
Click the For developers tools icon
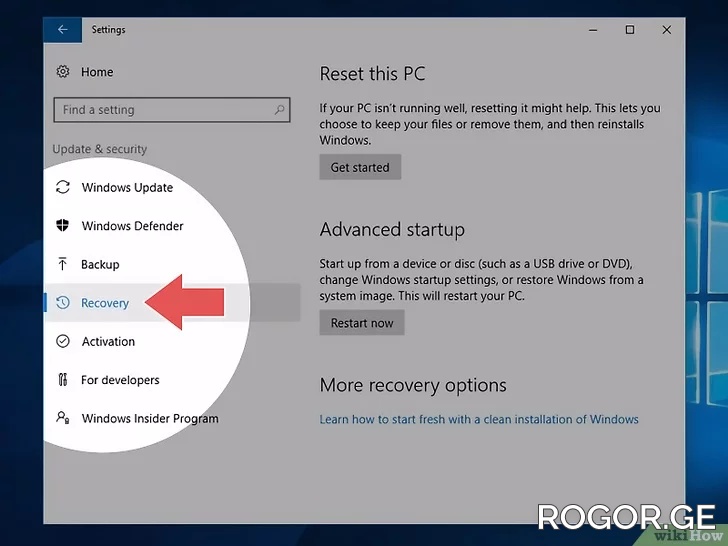pos(63,380)
